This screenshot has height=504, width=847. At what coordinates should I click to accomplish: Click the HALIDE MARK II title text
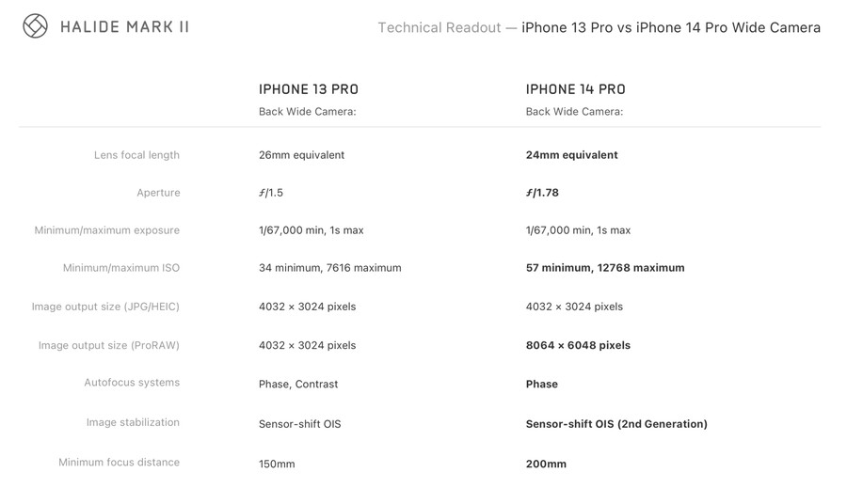click(x=125, y=27)
